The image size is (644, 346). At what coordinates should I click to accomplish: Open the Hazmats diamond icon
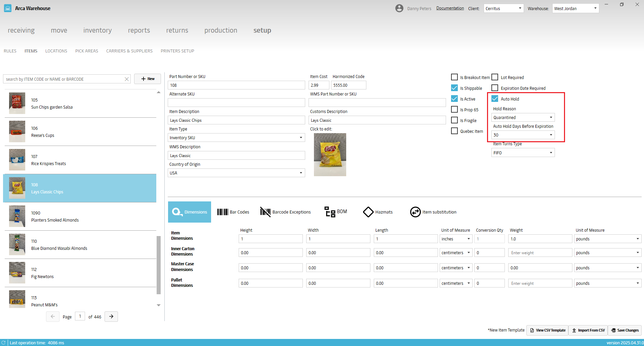[x=368, y=212]
